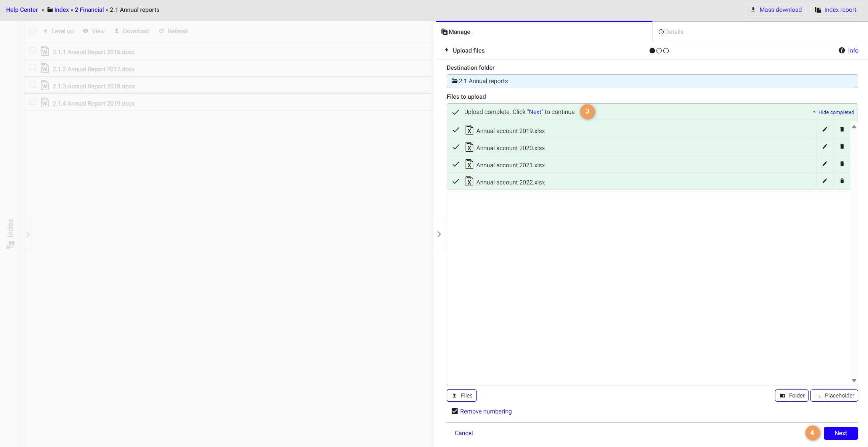Uncheck the Remove numbering checkbox
This screenshot has height=447, width=868.
(454, 411)
